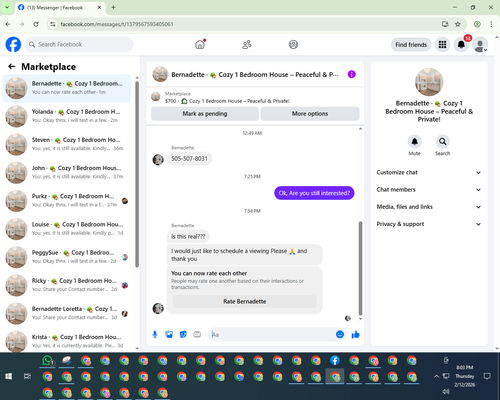Screen dimensions: 500x400
Task: Click the voice clip microphone icon
Action: [155, 334]
